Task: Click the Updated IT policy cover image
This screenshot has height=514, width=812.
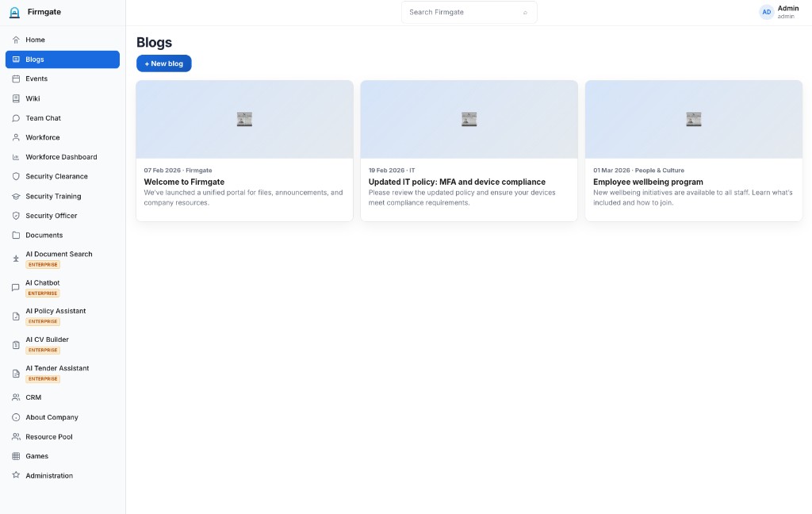Action: tap(469, 119)
